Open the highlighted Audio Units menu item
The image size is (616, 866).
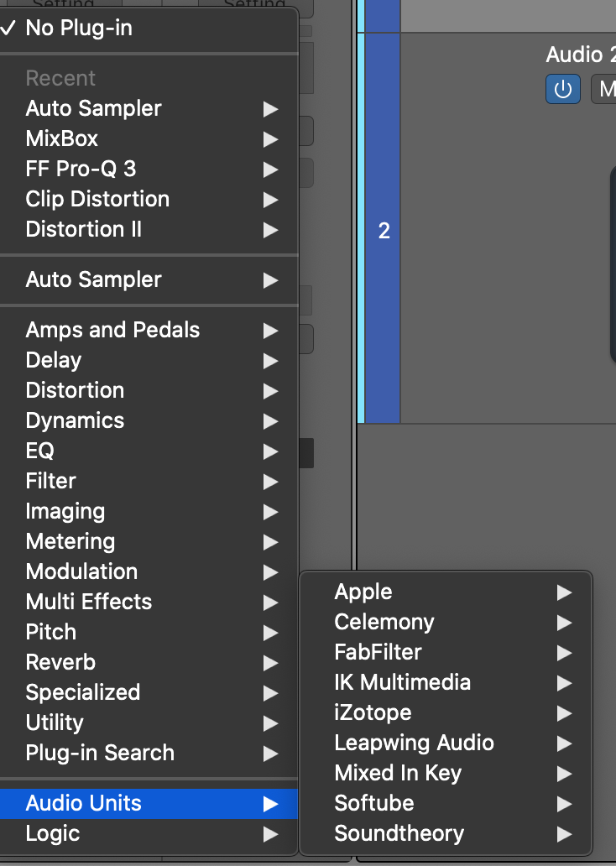[x=84, y=803]
